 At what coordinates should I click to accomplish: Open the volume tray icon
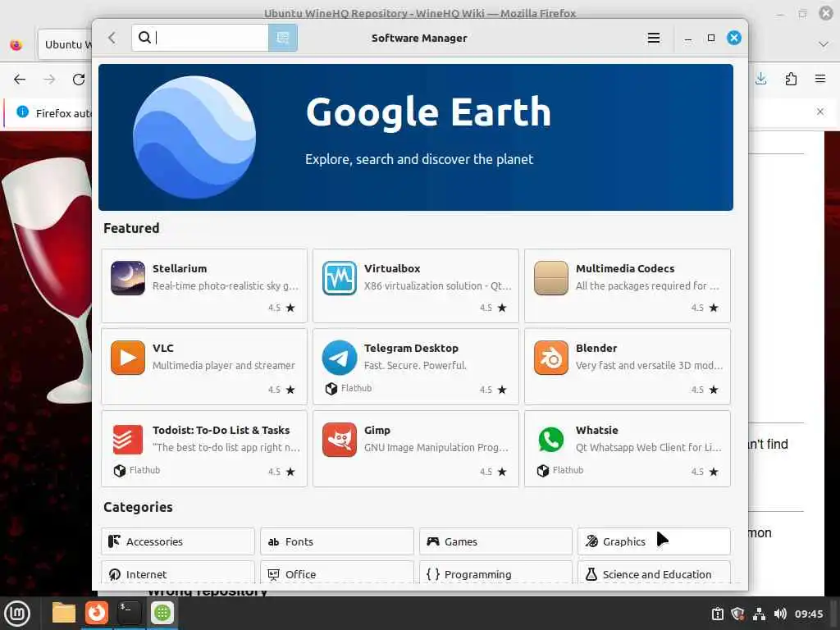coord(780,614)
